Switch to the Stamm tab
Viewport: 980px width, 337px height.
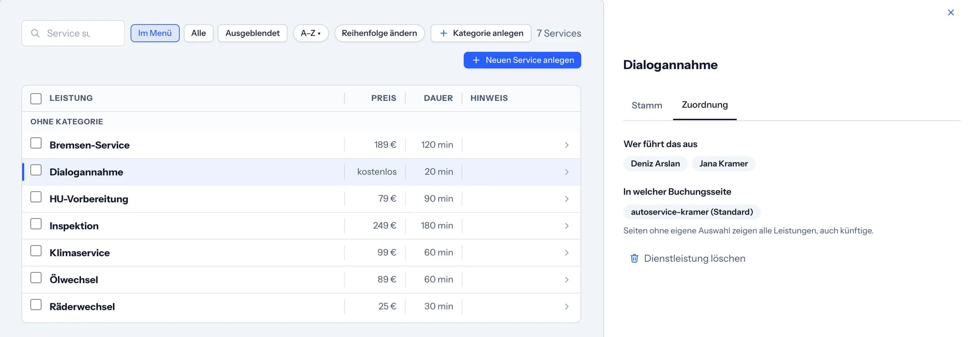647,105
